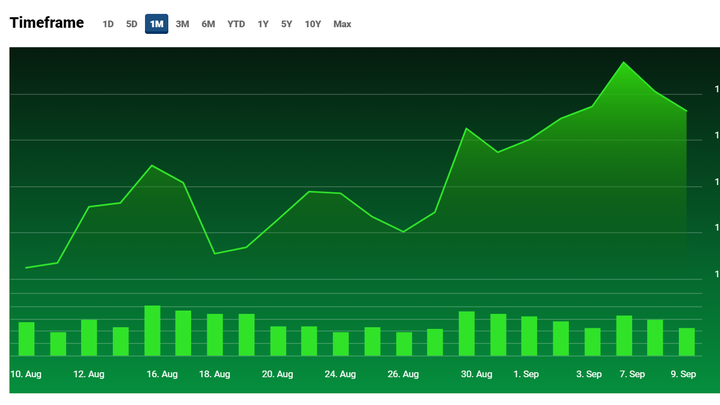Click the '16. Aug' axis label
Image resolution: width=720 pixels, height=405 pixels.
162,374
